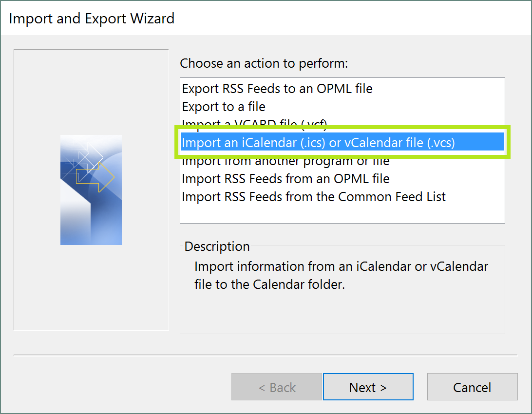Image resolution: width=532 pixels, height=414 pixels.
Task: Cancel the Import and Export Wizard
Action: tap(472, 387)
